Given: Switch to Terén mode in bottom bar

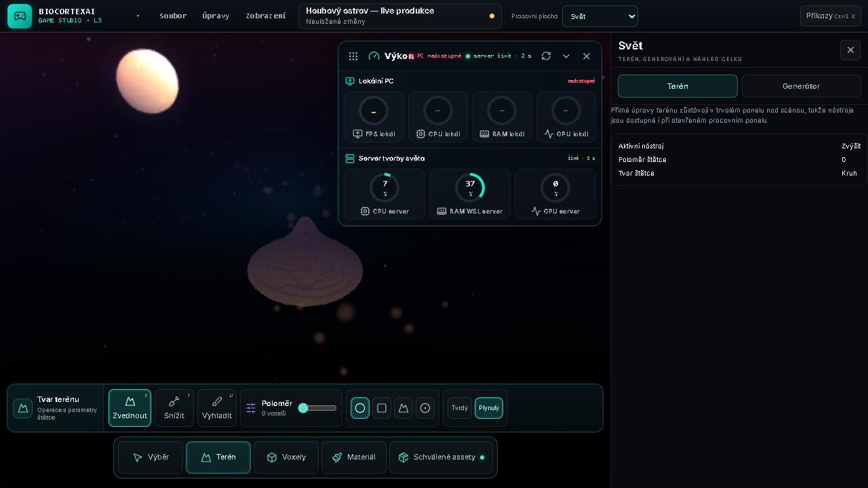Looking at the screenshot, I should pos(218,457).
